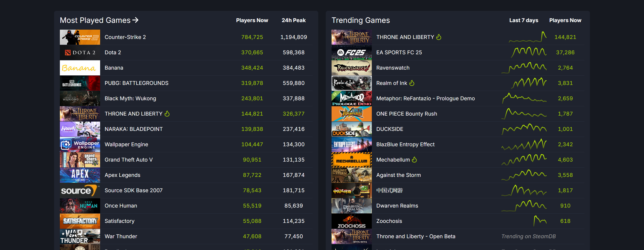This screenshot has width=644, height=250.
Task: Click the EA SPORTS FC 25 thumbnail
Action: pyautogui.click(x=352, y=53)
